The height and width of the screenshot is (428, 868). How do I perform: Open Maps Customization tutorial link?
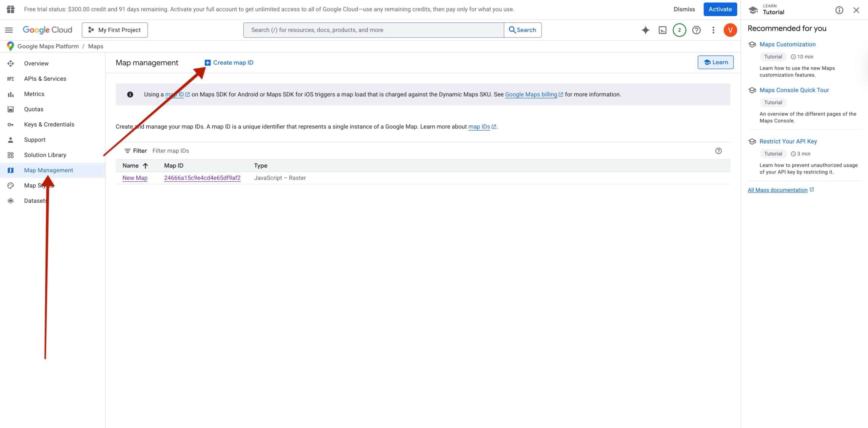[787, 44]
